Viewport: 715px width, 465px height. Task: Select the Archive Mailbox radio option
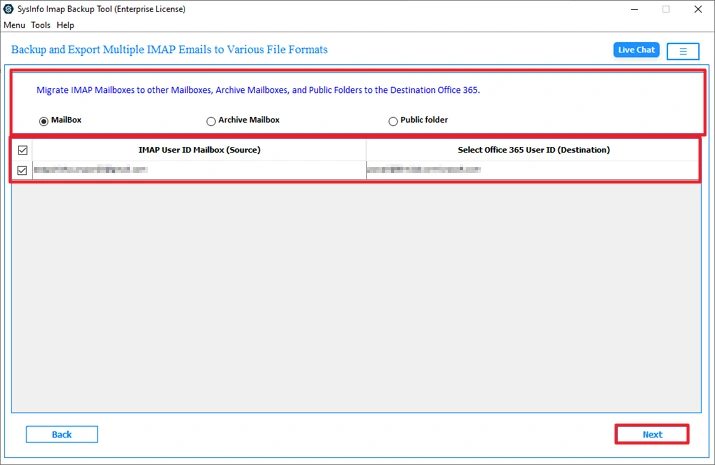pyautogui.click(x=211, y=121)
